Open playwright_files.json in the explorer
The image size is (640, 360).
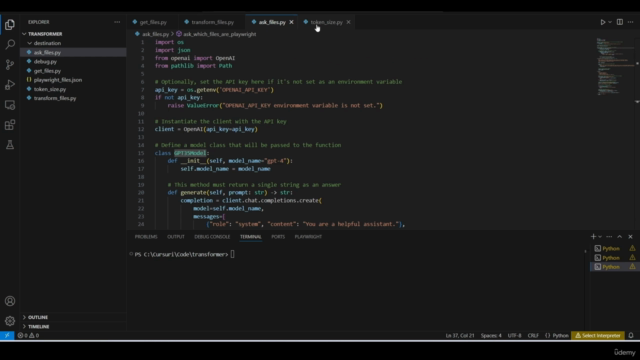click(x=73, y=80)
